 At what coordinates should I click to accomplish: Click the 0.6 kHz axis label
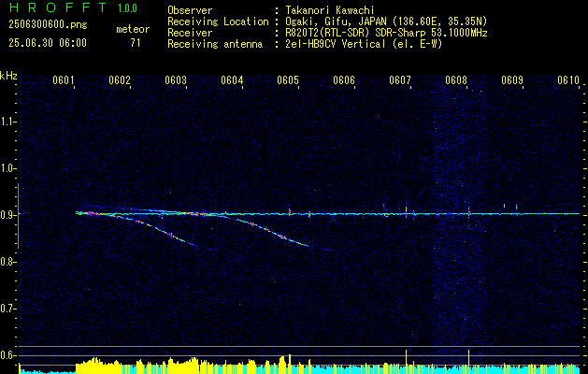[x=7, y=355]
